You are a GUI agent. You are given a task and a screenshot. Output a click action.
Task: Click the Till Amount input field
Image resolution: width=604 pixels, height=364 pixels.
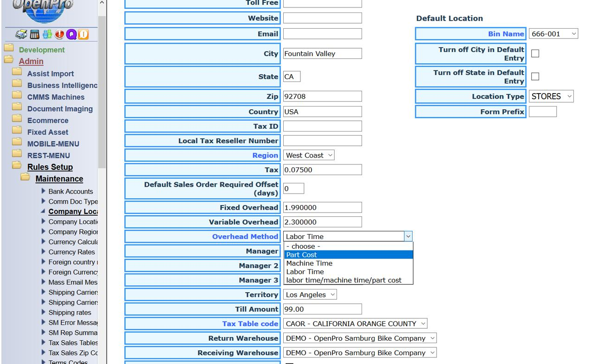click(x=322, y=309)
